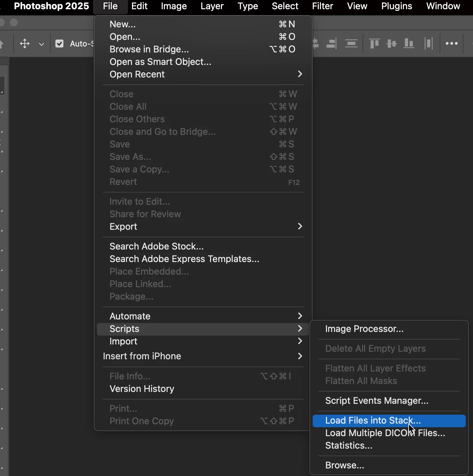Screen dimensions: 473x476
Task: Click the align top edges icon
Action: click(374, 44)
